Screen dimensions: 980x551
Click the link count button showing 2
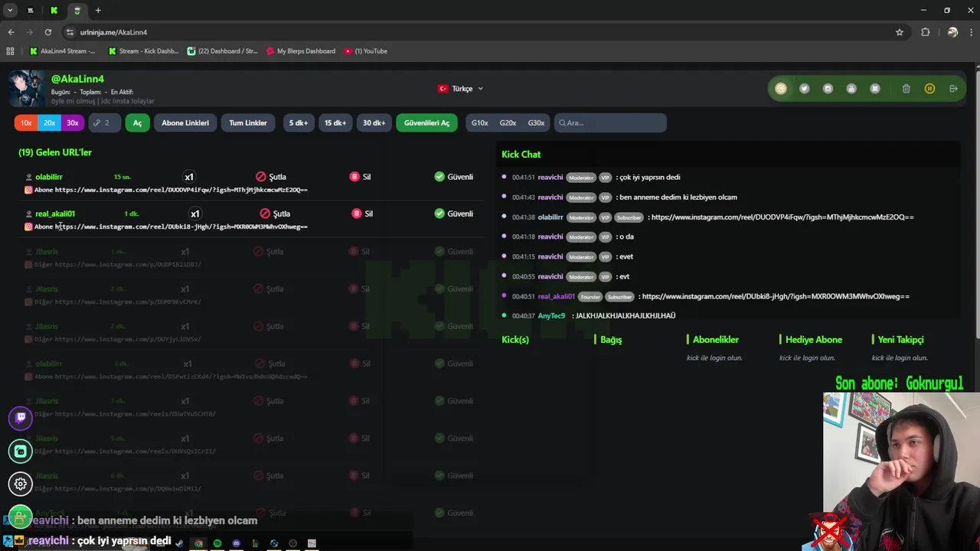coord(105,122)
